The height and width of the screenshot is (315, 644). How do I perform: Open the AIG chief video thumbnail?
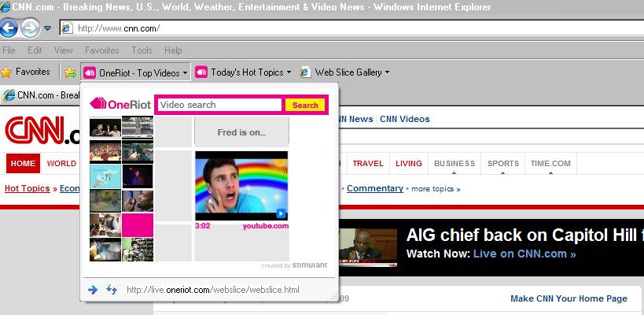pyautogui.click(x=368, y=248)
